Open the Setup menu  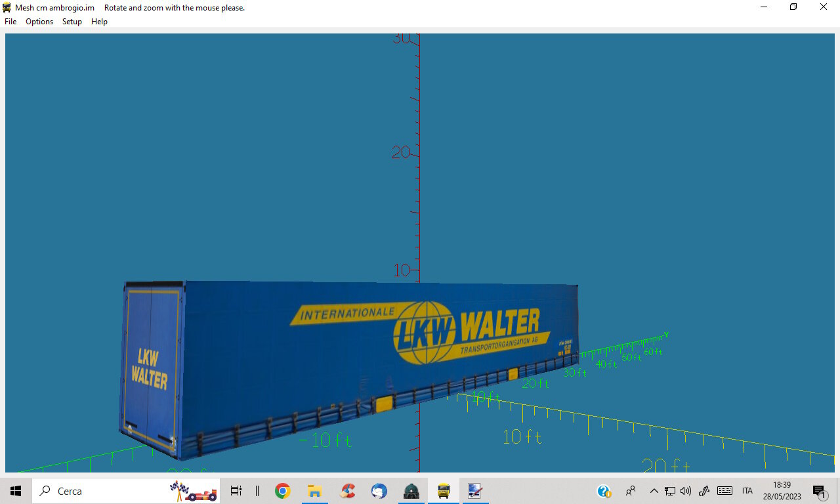[x=72, y=22]
